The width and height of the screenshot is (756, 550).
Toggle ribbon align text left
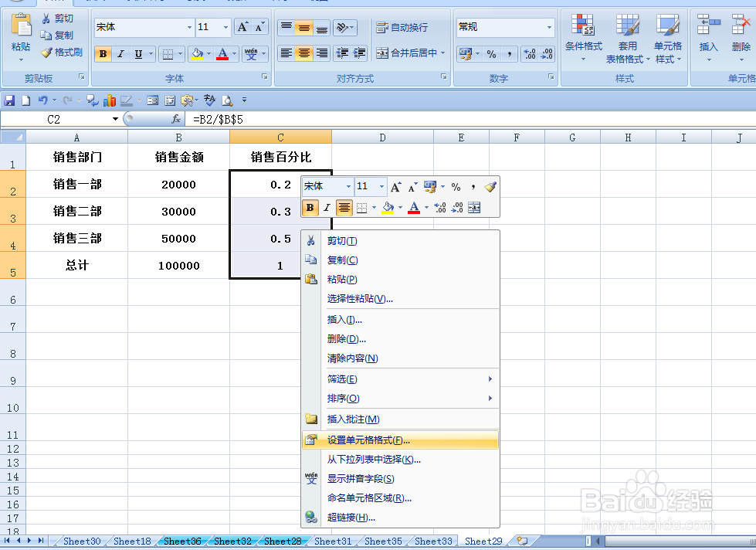286,53
